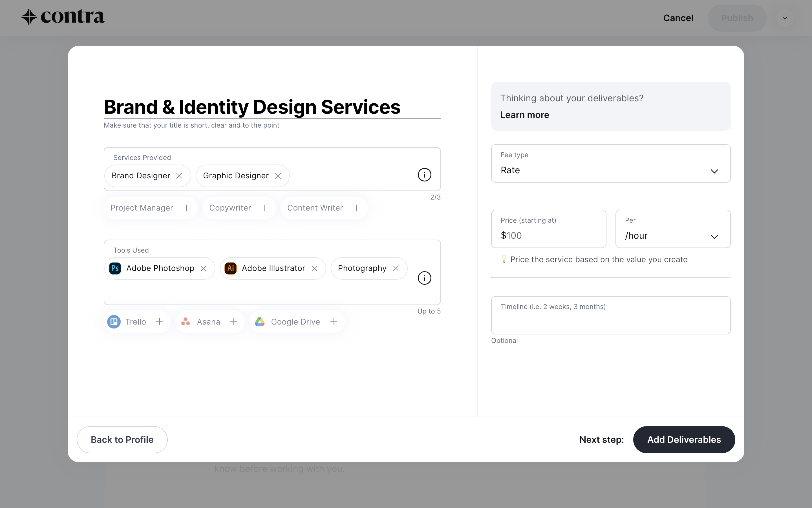The image size is (812, 508).
Task: Edit the service title field
Action: (272, 107)
